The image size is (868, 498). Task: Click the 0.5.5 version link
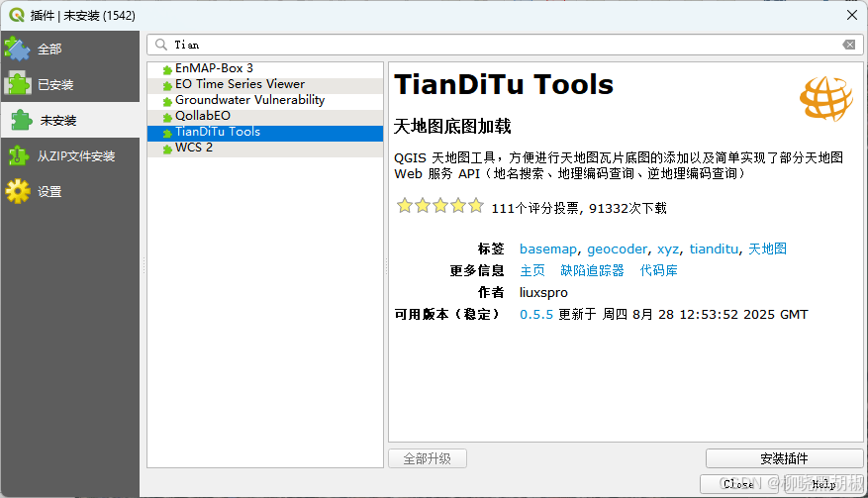tap(535, 315)
